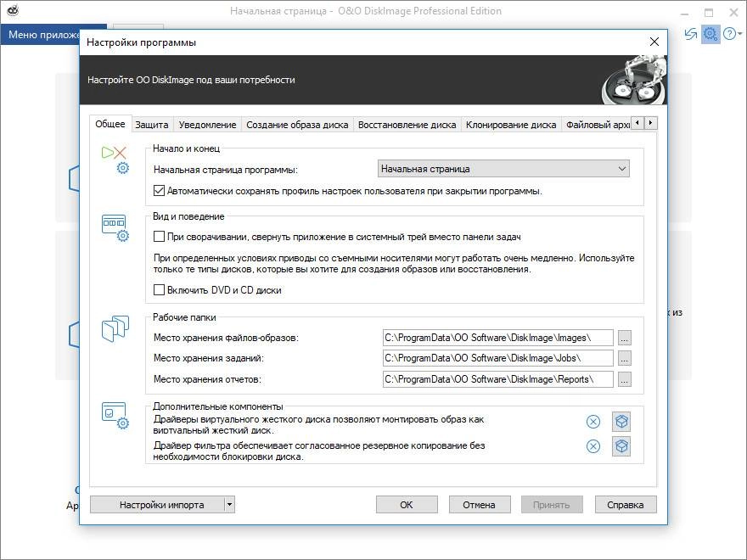The image size is (747, 560).
Task: Click the refresh arrows icon in main window
Action: (x=691, y=34)
